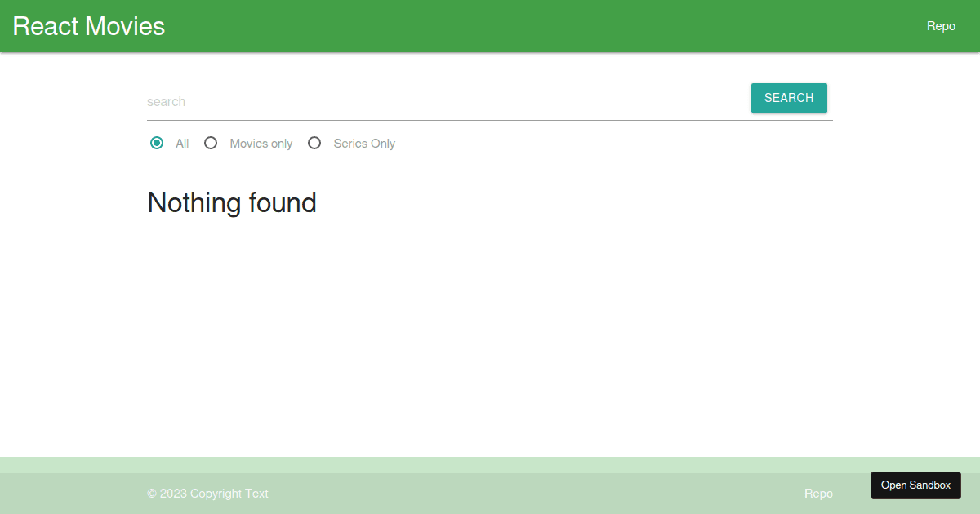Click the "Nothing found" heading
This screenshot has width=980, height=514.
pos(232,202)
